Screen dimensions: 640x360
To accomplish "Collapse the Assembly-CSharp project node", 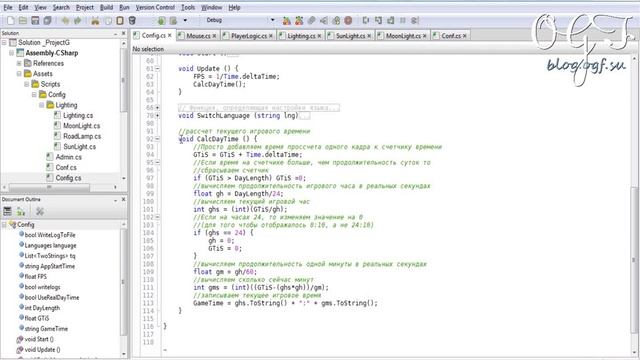I will [x=11, y=53].
